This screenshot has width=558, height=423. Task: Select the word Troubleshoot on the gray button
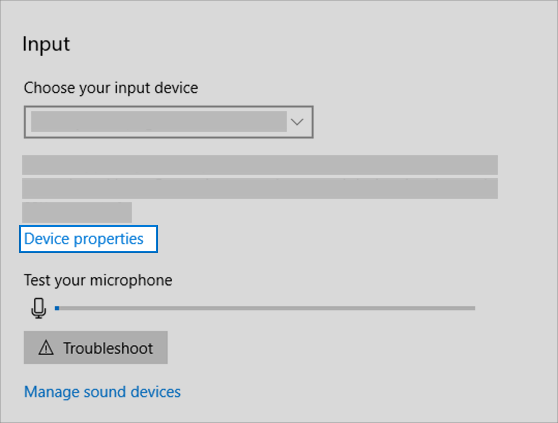coord(108,348)
